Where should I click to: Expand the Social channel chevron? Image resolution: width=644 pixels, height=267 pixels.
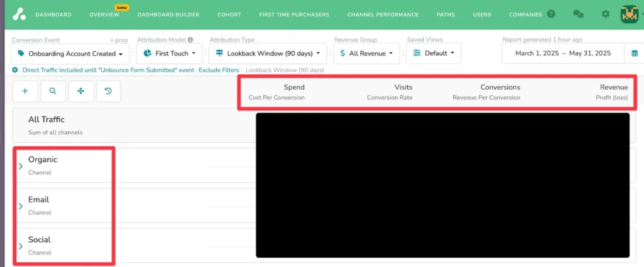21,246
